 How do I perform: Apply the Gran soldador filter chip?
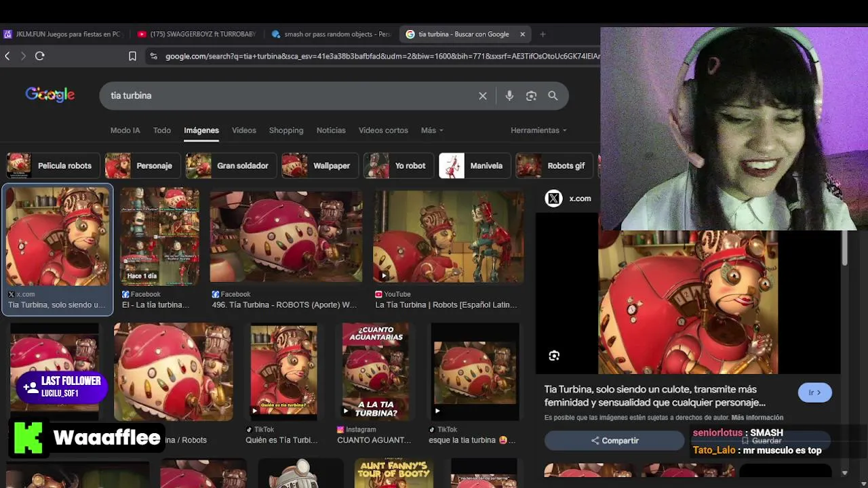[x=231, y=165]
